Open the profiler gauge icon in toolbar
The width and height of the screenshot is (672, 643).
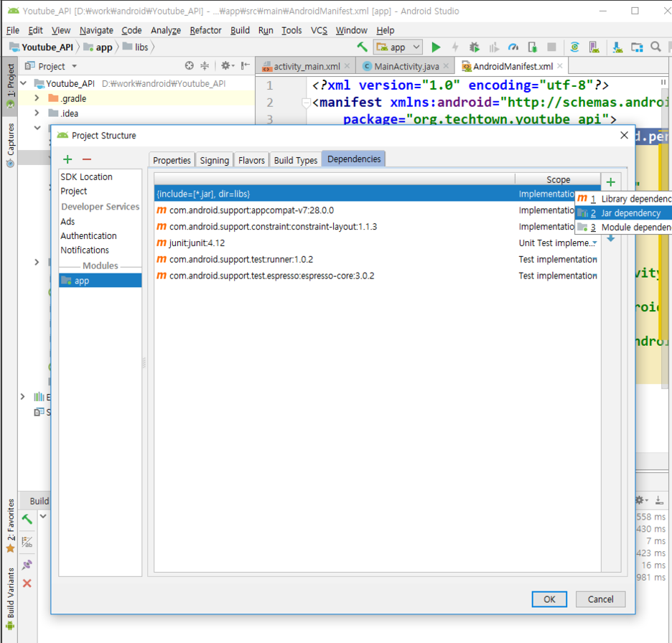click(513, 47)
